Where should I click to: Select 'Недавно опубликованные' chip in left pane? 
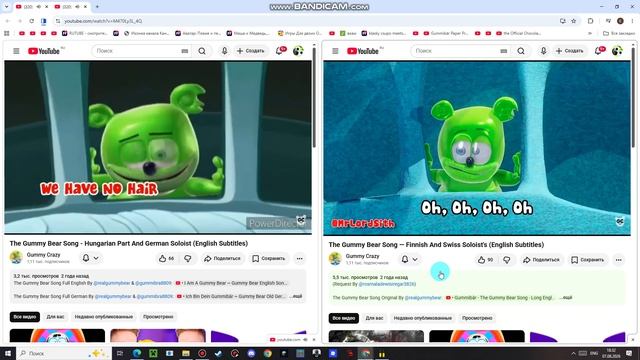coord(104,317)
